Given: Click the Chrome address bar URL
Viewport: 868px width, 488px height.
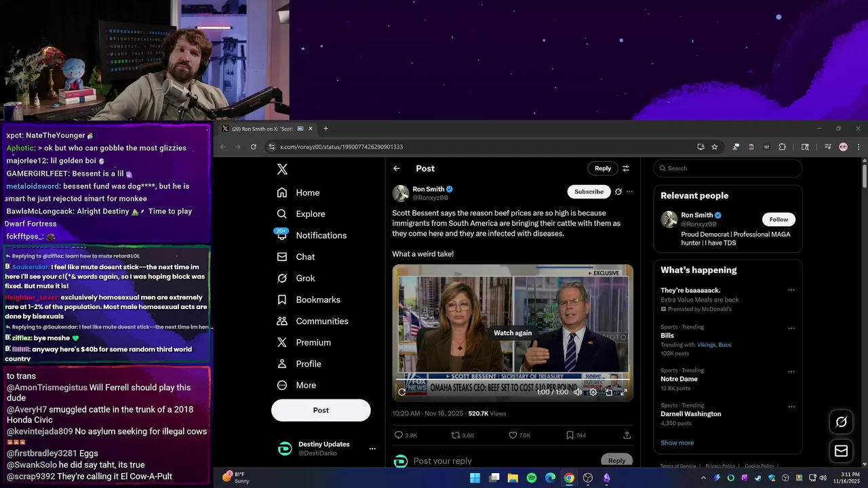Looking at the screenshot, I should click(341, 147).
